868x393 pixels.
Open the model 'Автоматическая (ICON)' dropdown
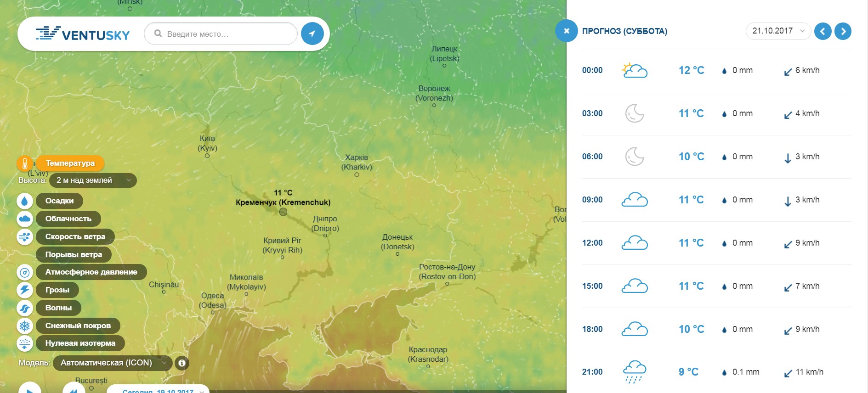click(113, 363)
